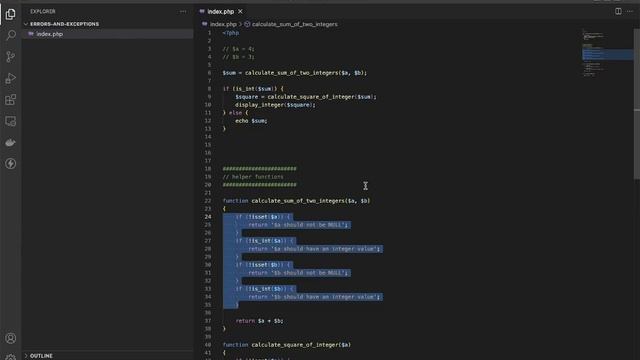640x360 pixels.
Task: Click the '// $b = 3;' comment line
Action: 238,57
